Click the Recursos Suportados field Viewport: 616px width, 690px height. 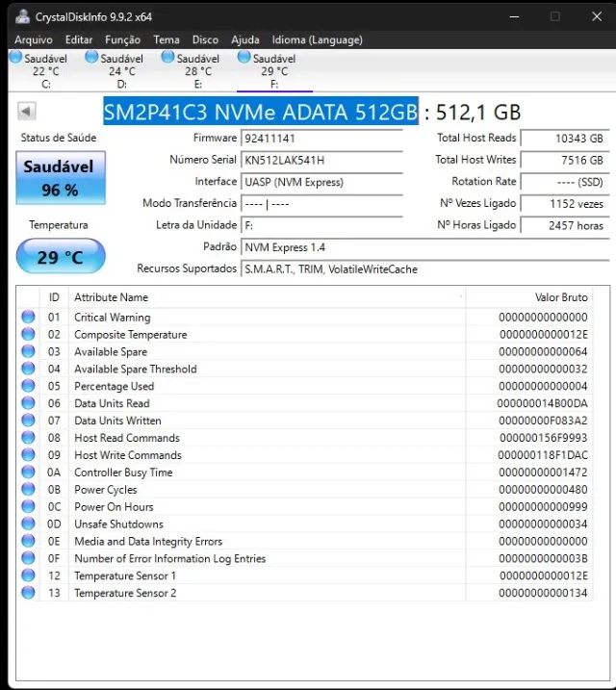coord(424,268)
